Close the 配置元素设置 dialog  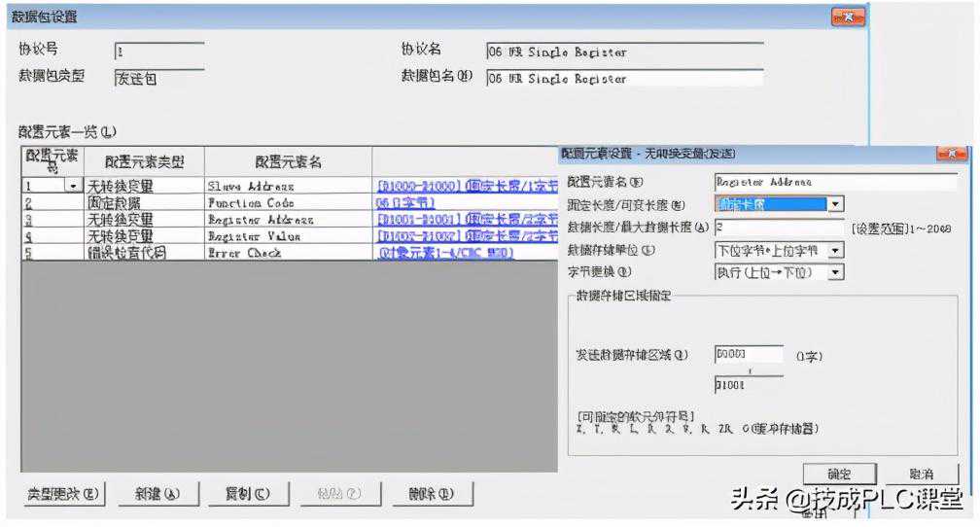950,154
